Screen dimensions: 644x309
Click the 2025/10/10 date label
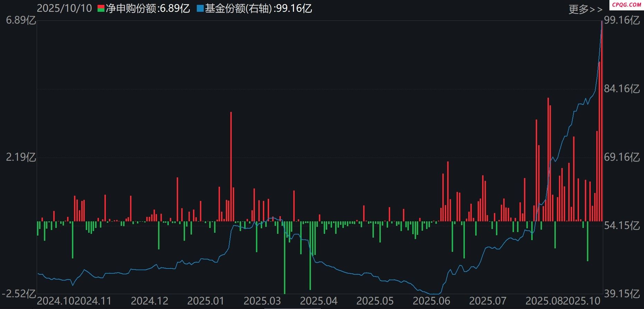pos(64,9)
